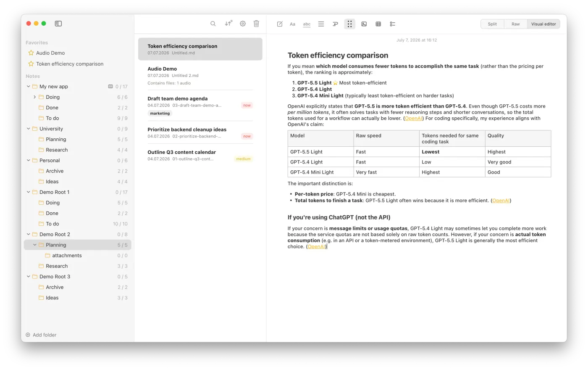This screenshot has width=588, height=370.
Task: Collapse the Personal folder chevron
Action: 28,161
